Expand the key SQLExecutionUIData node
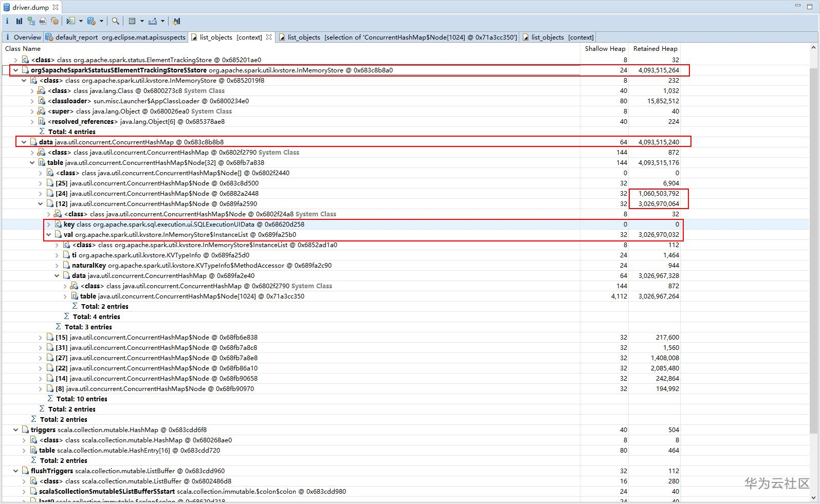This screenshot has height=504, width=820. (x=49, y=225)
